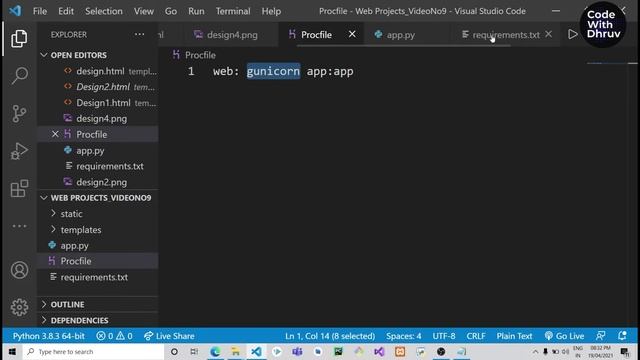
Task: Click Procfile breadcrumb above the editor
Action: click(x=200, y=55)
